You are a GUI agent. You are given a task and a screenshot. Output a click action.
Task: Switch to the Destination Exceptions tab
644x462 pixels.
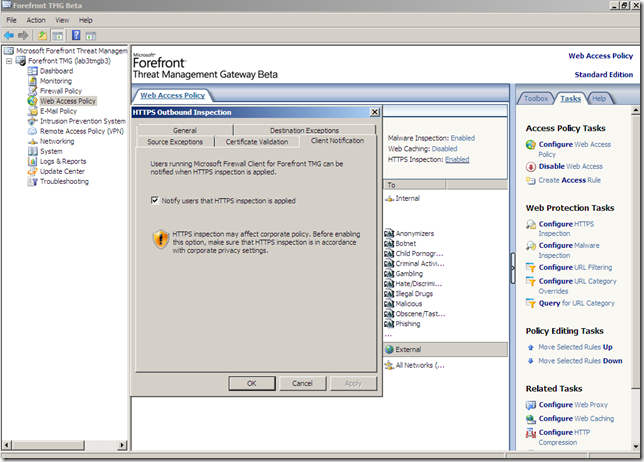pyautogui.click(x=304, y=130)
